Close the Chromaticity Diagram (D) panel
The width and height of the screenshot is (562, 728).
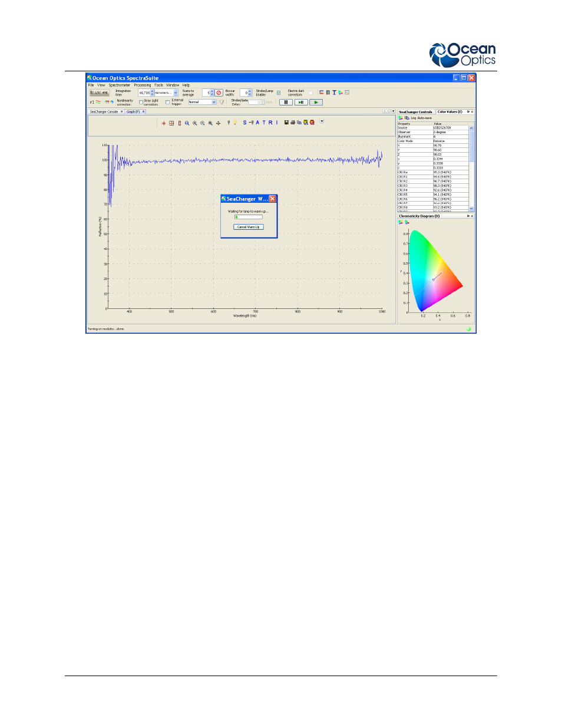tap(472, 216)
